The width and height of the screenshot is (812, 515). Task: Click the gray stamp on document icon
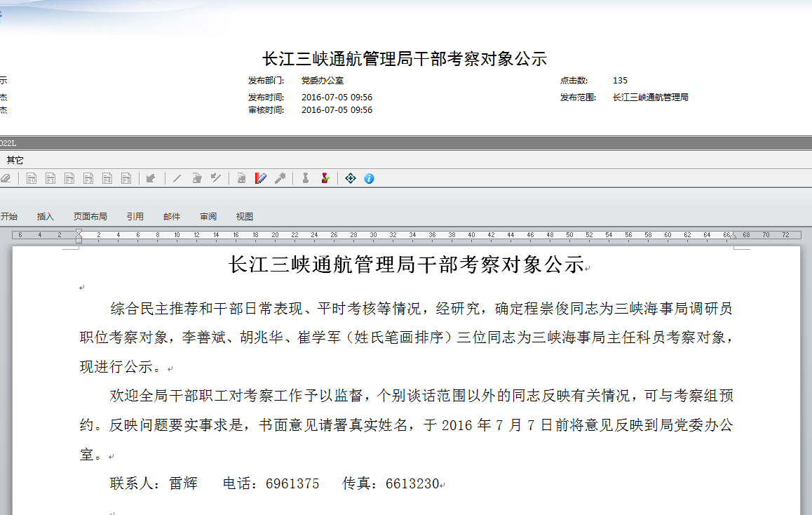point(197,179)
